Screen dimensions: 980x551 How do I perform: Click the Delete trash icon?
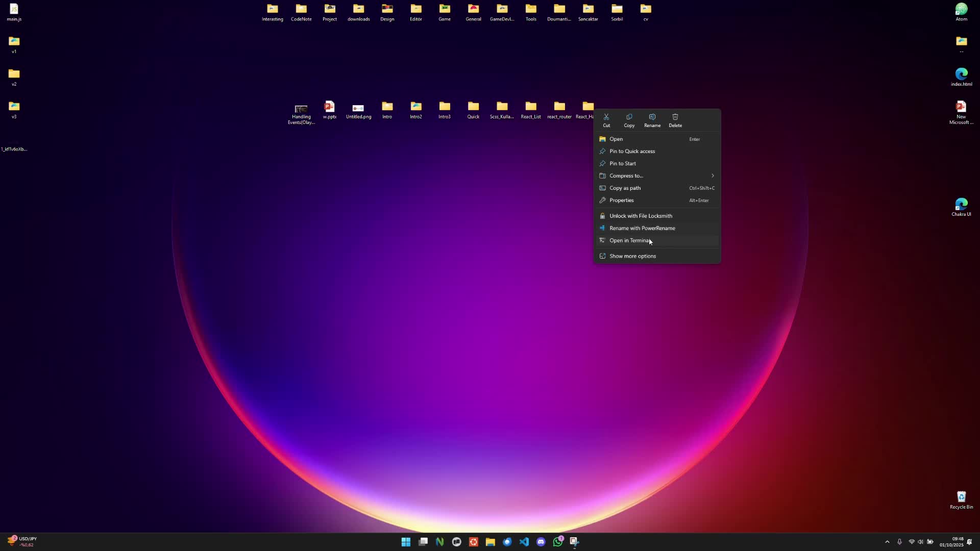coord(675,120)
